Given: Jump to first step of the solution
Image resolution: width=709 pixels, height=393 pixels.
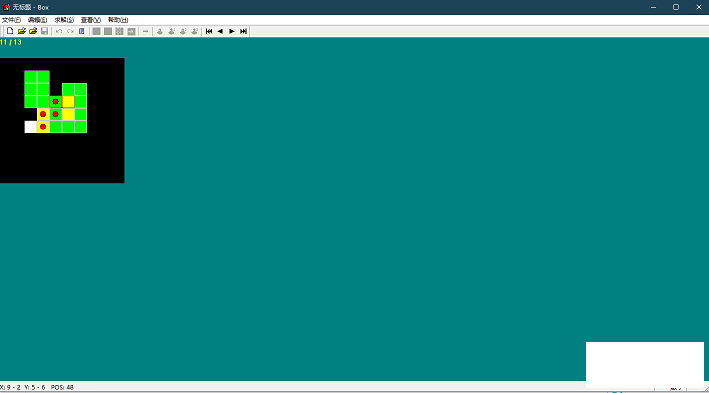Looking at the screenshot, I should (209, 31).
